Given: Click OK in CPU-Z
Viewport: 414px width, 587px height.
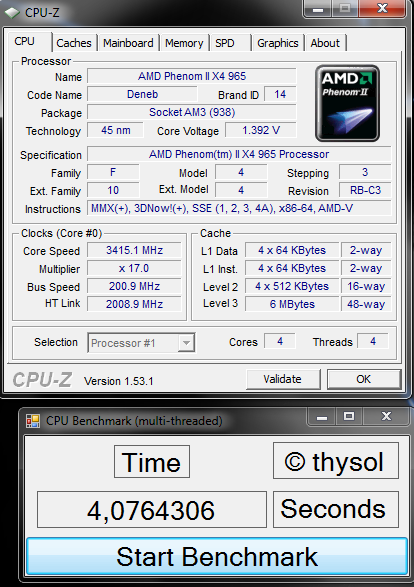Looking at the screenshot, I should 364,379.
